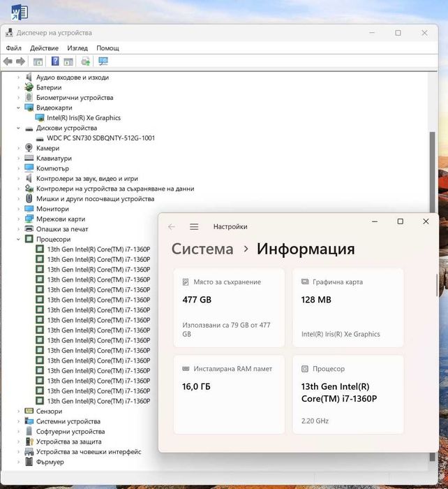The height and width of the screenshot is (489, 448).
Task: Expand the Клавиатури category
Action: [x=18, y=158]
